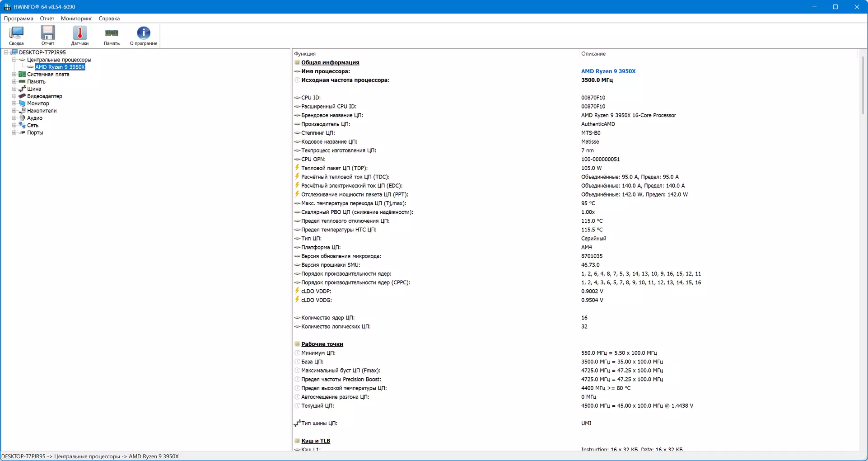The image size is (868, 461).
Task: Click the Шина bus icon in tree
Action: [22, 89]
